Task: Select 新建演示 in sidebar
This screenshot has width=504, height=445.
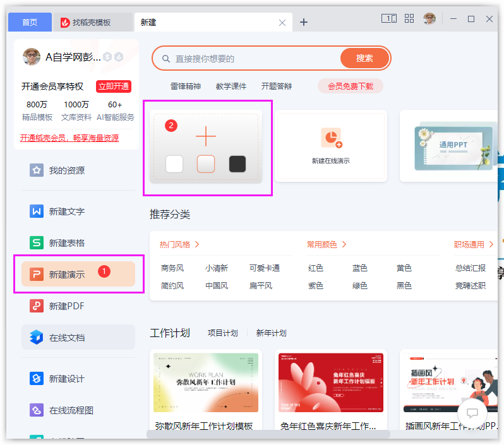Action: [78, 274]
